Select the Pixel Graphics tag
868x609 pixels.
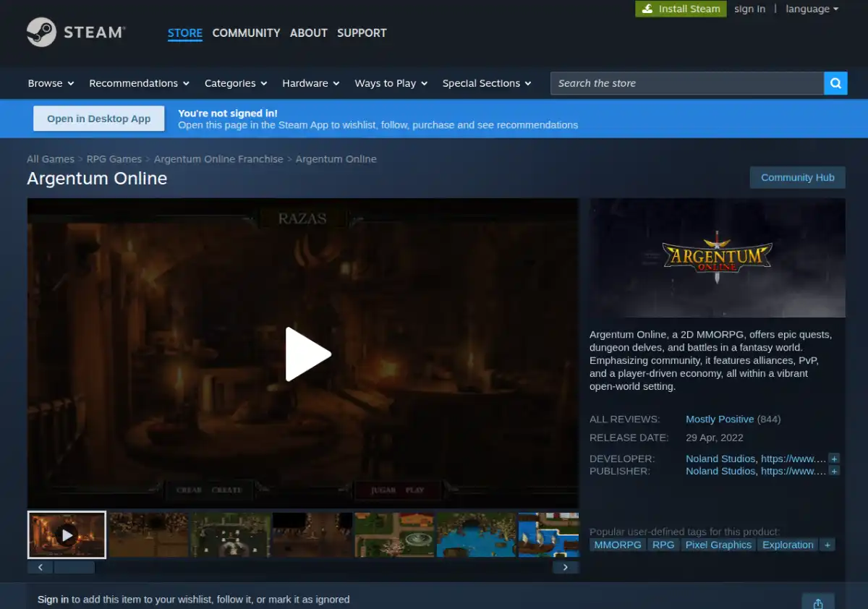pos(718,545)
